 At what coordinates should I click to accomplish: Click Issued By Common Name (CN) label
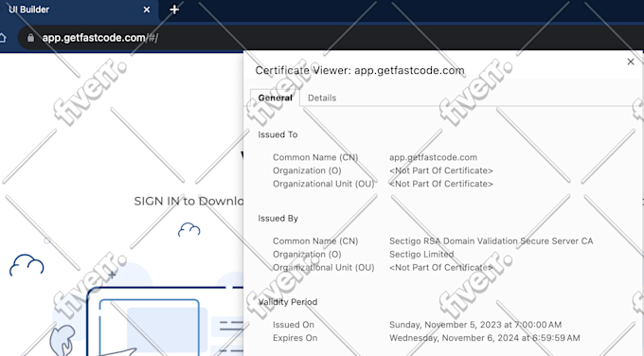(315, 241)
